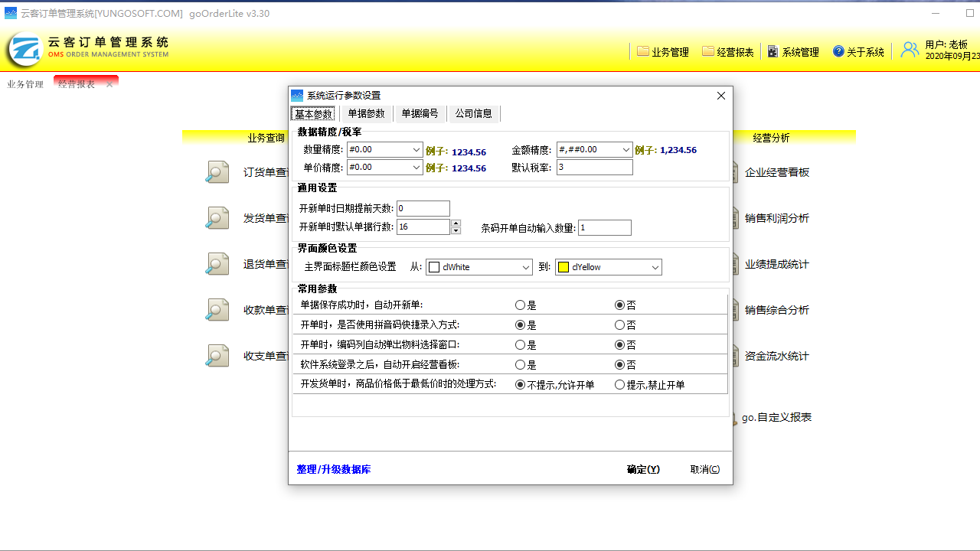The image size is (980, 551).
Task: Expand the 金额精度 dropdown
Action: [626, 150]
